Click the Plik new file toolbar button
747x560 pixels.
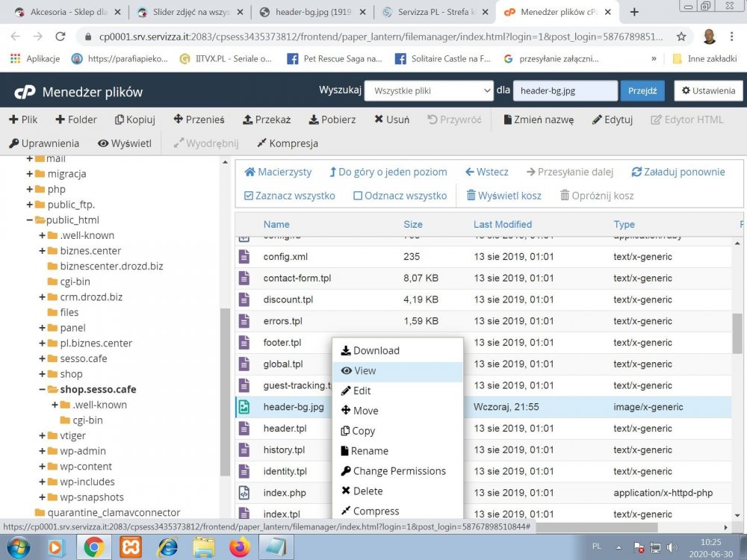pyautogui.click(x=23, y=119)
